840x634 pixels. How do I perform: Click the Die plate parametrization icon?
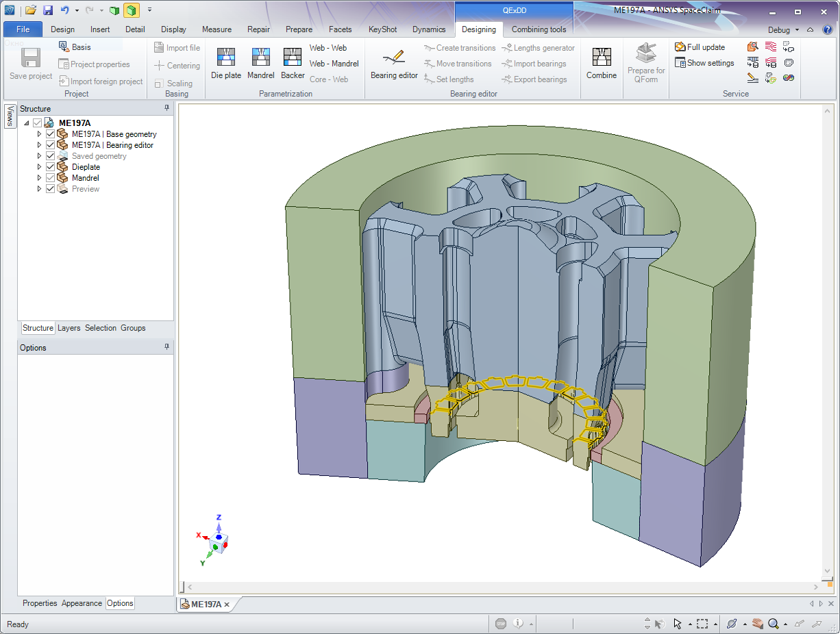pos(226,58)
